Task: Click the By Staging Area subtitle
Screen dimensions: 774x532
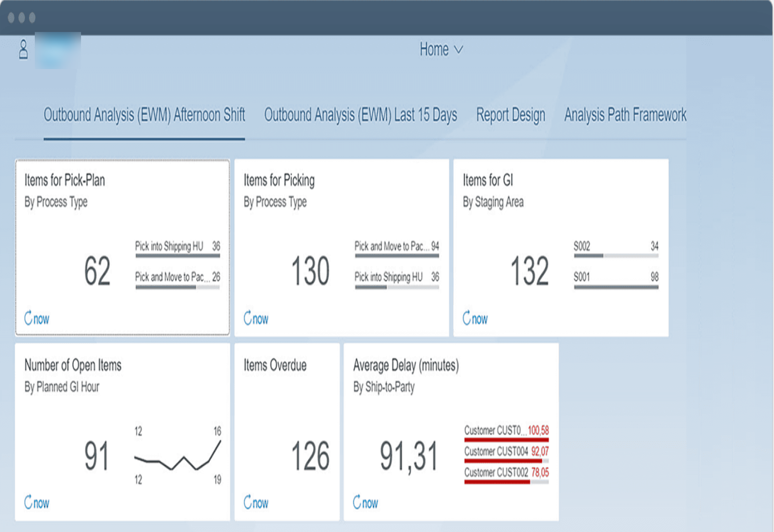Action: click(x=493, y=202)
